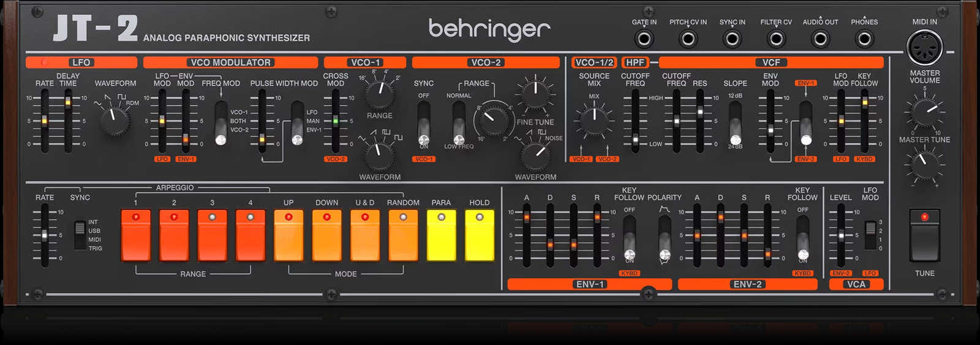Screen dimensions: 980x345
Task: Click the SYNC IN jack socket
Action: click(x=732, y=39)
